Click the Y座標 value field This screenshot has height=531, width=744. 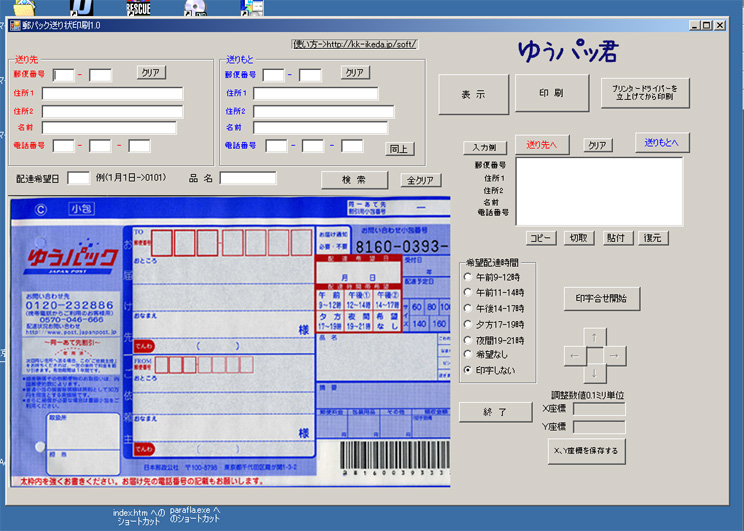click(x=599, y=427)
